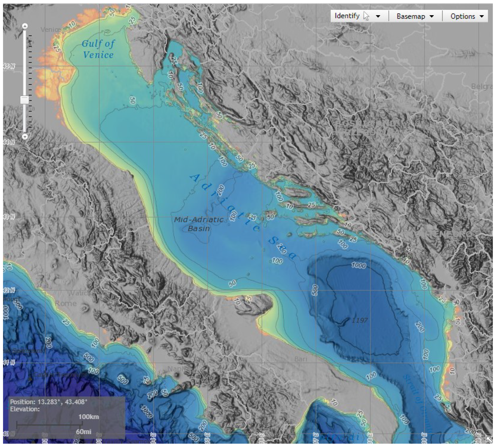497x448 pixels.
Task: Click the Mid-Adriatic Basin label
Action: click(199, 224)
